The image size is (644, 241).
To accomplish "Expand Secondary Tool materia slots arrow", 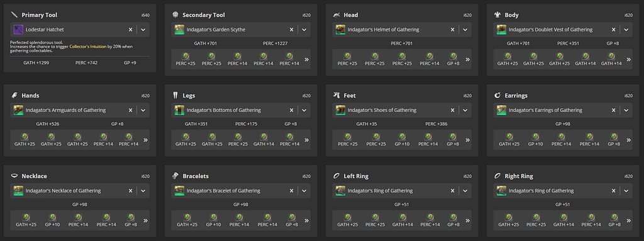I will pos(306,59).
